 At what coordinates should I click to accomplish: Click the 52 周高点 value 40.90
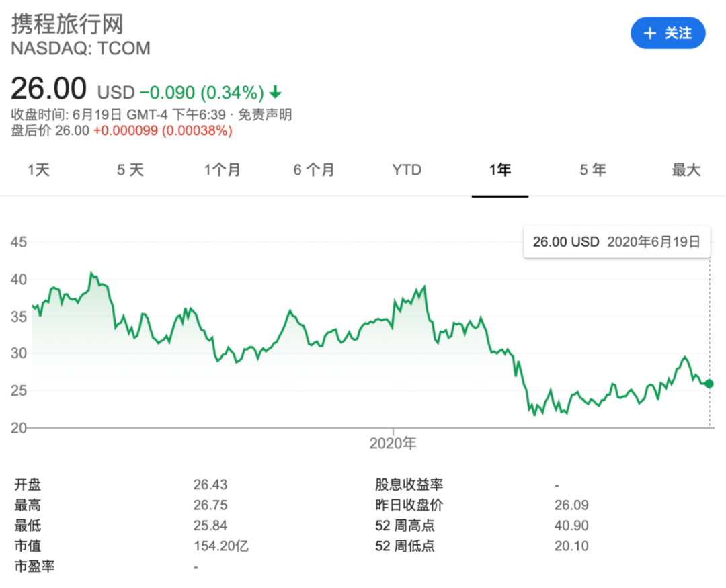571,526
